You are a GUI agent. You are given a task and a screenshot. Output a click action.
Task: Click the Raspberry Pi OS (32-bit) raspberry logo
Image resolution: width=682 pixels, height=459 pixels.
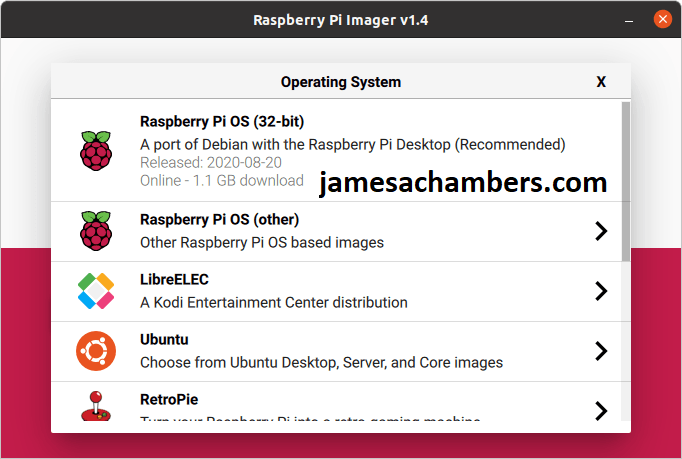(96, 151)
